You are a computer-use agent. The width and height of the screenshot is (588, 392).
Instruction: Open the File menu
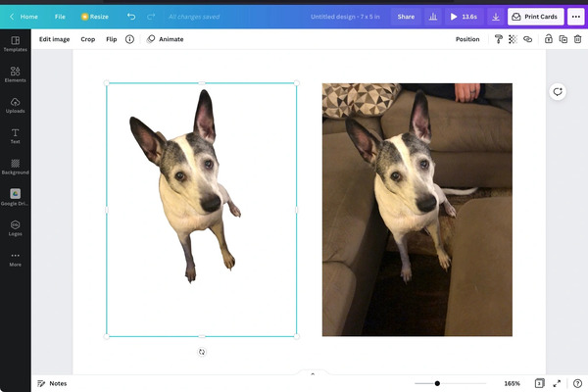[x=60, y=17]
